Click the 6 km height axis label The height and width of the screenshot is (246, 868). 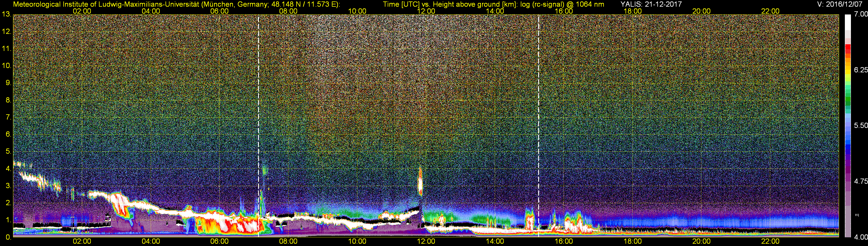coord(8,135)
